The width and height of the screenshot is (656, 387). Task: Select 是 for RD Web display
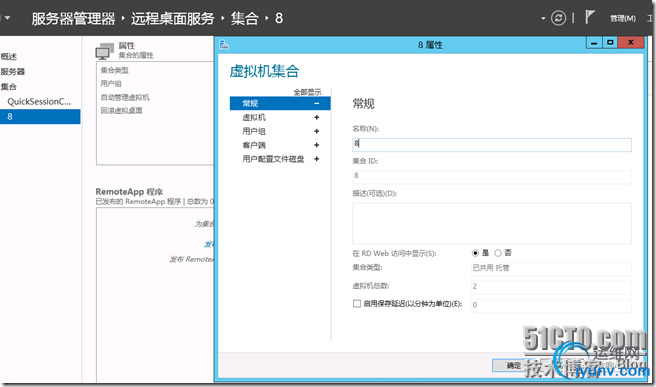click(475, 253)
